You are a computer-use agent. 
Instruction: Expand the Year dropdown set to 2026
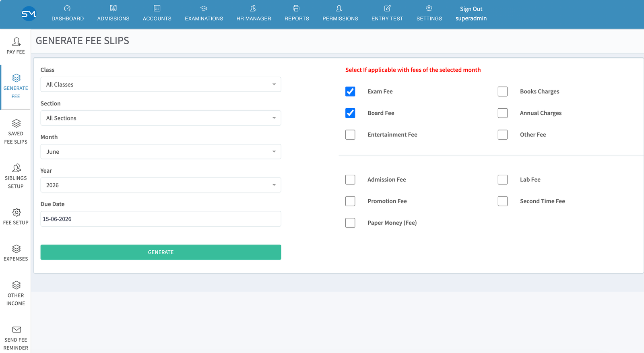tap(161, 185)
